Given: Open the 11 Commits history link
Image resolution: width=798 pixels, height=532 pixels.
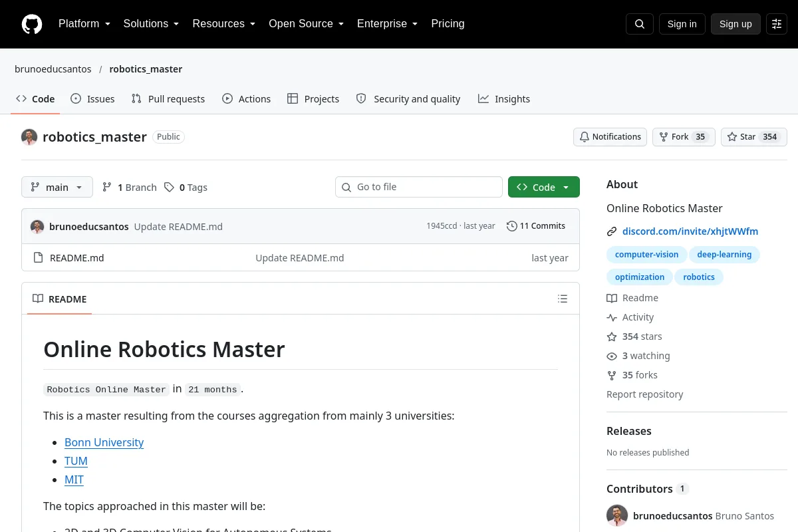Looking at the screenshot, I should [536, 226].
